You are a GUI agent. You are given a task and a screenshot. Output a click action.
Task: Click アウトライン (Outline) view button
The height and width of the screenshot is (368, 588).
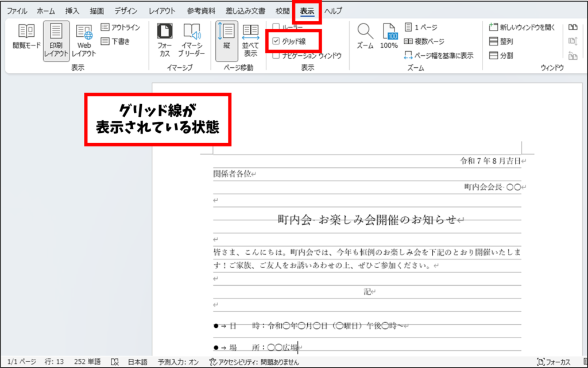pos(121,27)
